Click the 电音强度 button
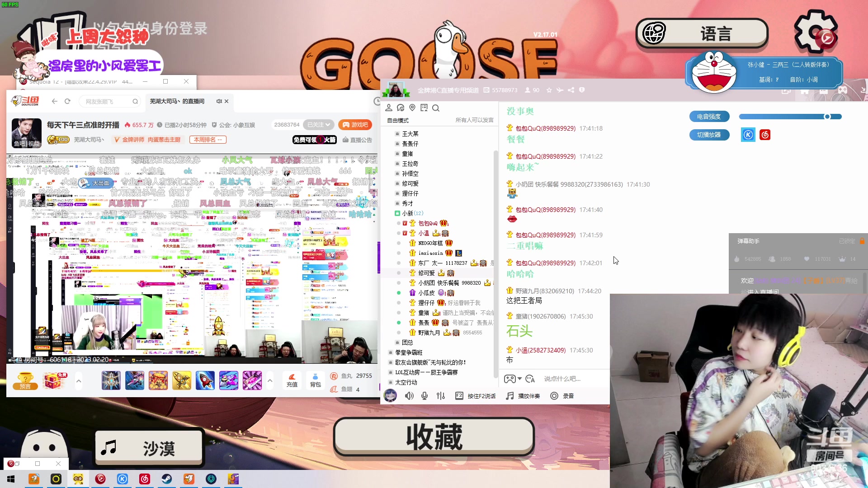The image size is (868, 488). pos(709,117)
